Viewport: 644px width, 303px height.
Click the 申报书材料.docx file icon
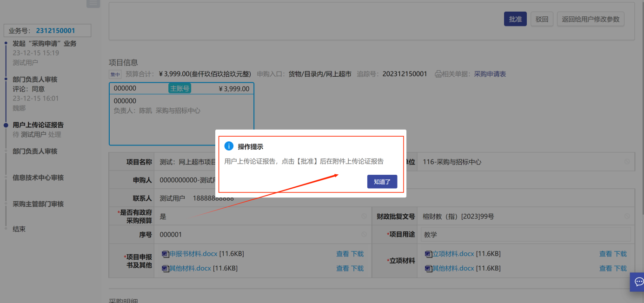click(165, 254)
